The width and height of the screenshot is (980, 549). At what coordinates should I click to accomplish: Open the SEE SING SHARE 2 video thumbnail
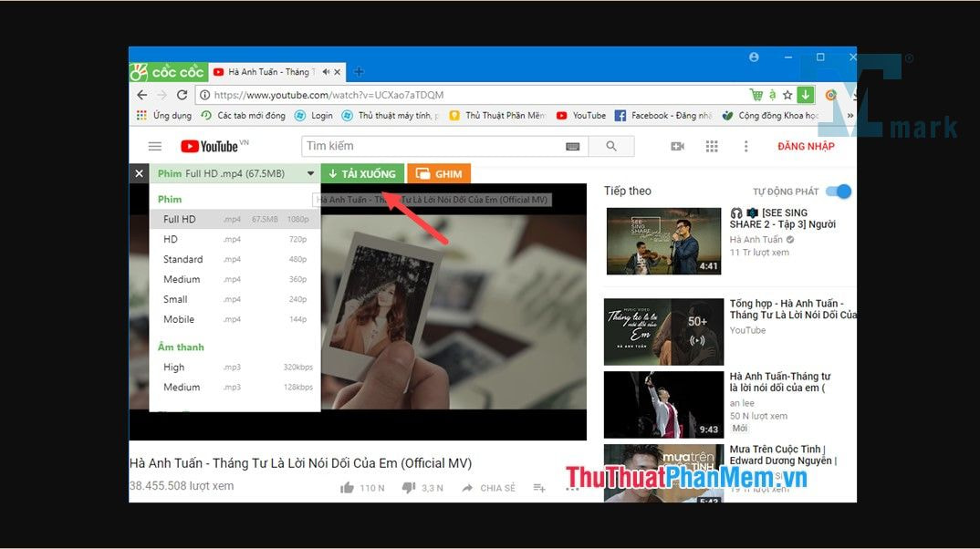click(x=663, y=241)
